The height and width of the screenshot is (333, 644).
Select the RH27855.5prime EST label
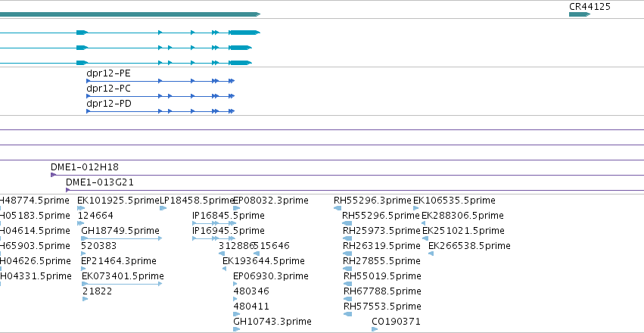click(382, 261)
